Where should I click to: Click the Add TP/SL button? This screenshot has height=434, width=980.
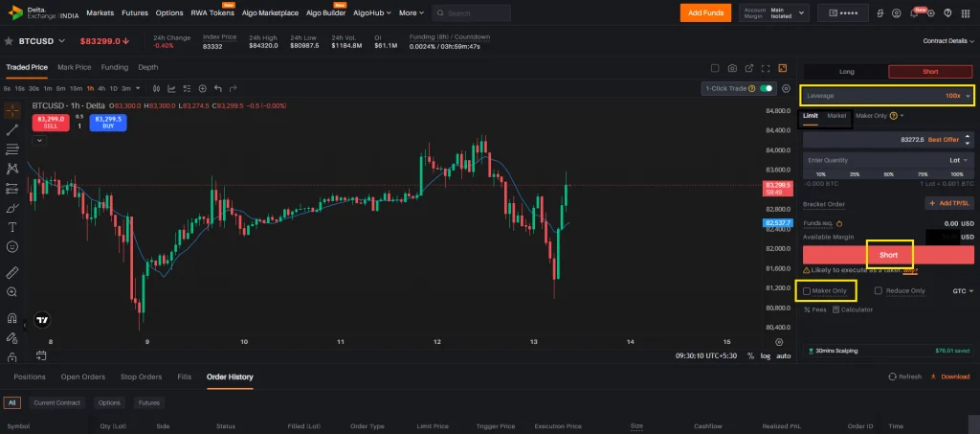[949, 203]
